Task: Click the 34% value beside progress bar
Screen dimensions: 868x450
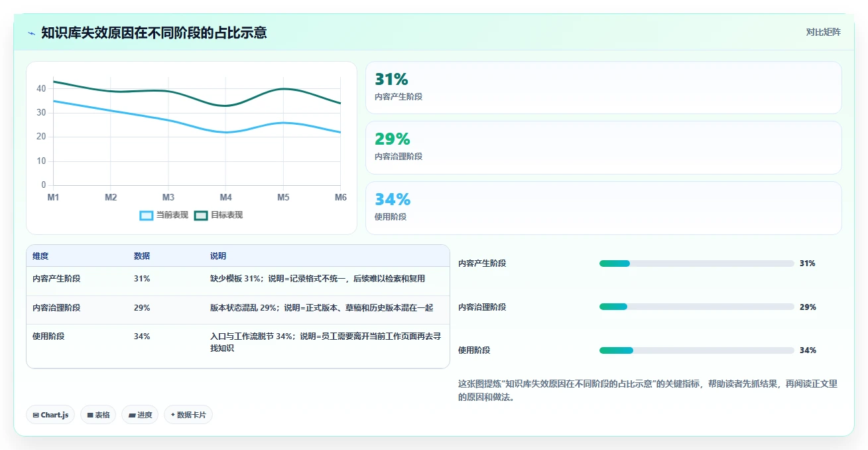Action: pyautogui.click(x=808, y=350)
